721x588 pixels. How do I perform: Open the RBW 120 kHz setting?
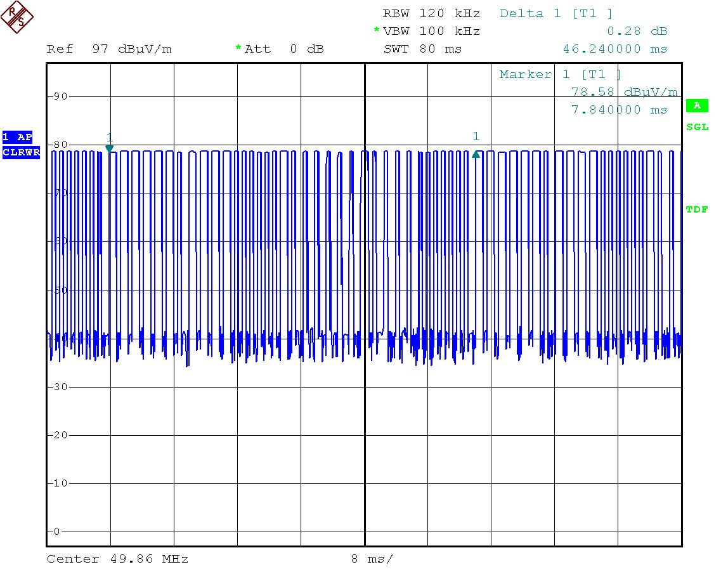pyautogui.click(x=431, y=13)
